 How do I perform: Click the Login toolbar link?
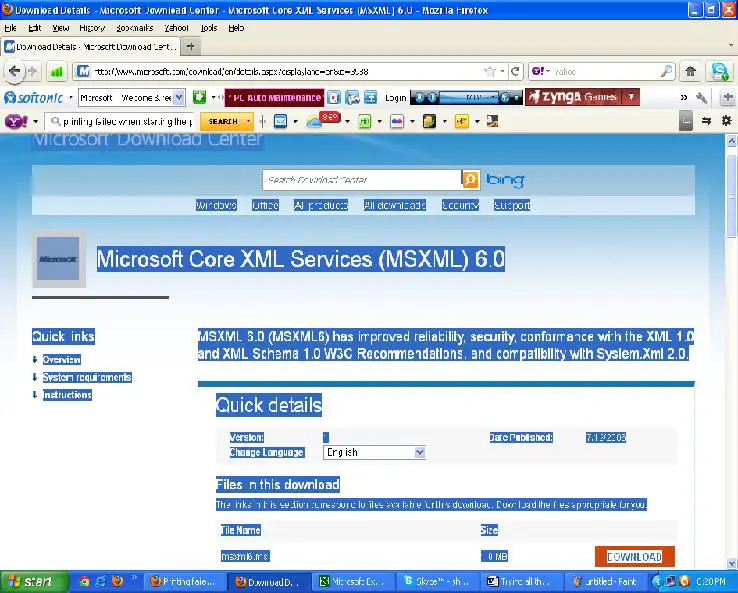coord(395,97)
